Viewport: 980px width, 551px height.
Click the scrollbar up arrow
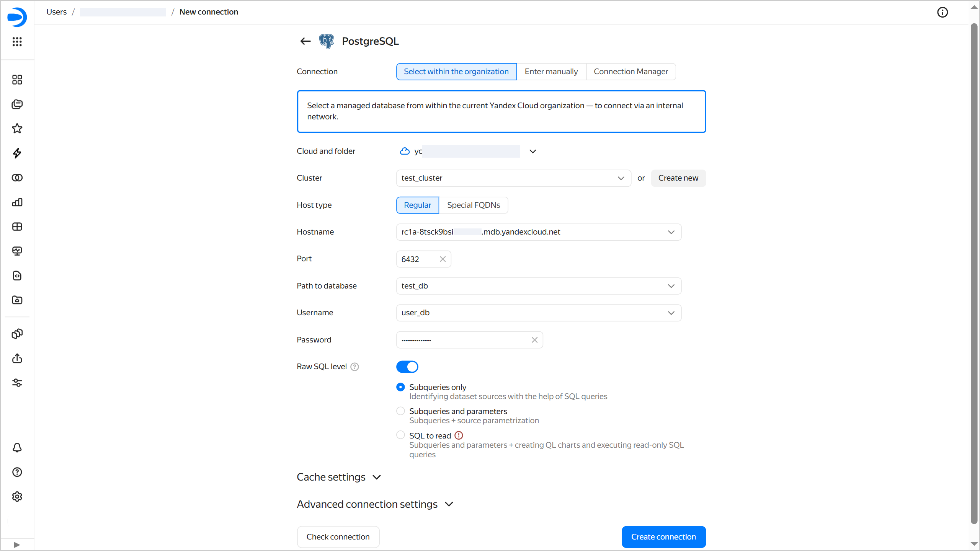click(974, 7)
